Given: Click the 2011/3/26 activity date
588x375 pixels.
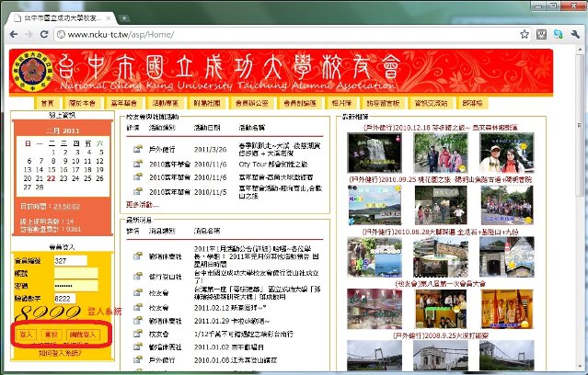Looking at the screenshot, I should click(x=210, y=149).
